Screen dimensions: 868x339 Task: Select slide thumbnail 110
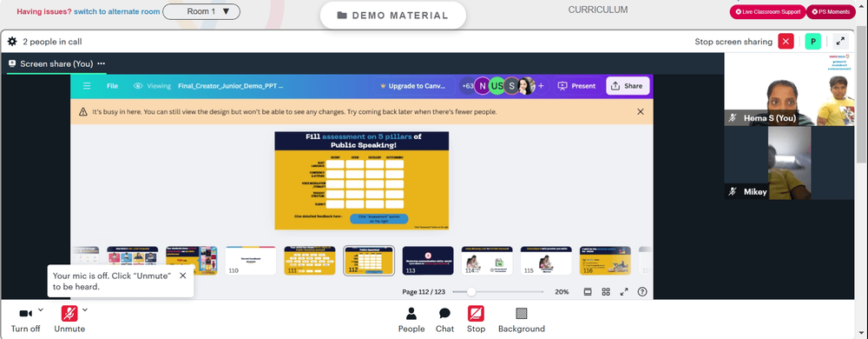click(x=250, y=261)
